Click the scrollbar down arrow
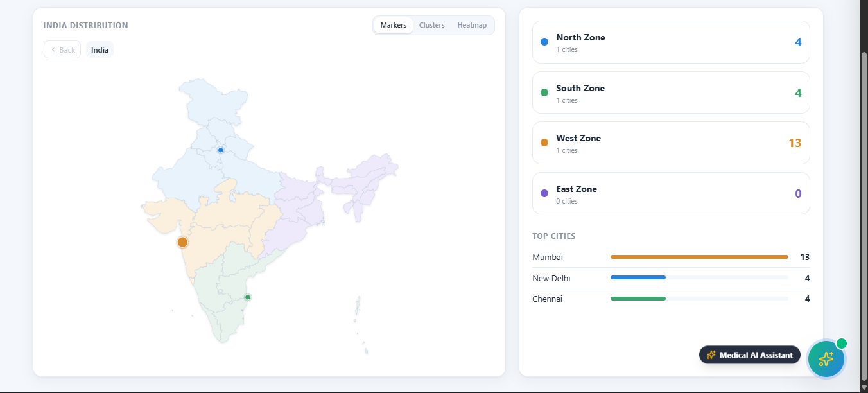 click(864, 388)
